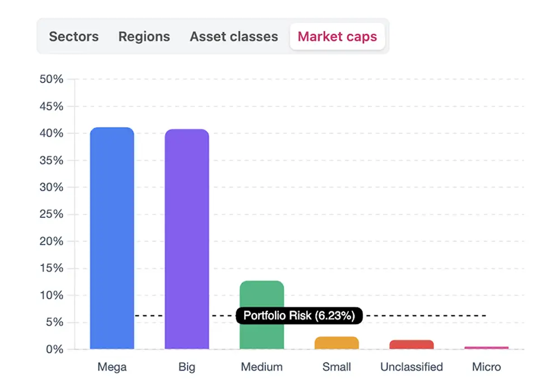Switch to the Sectors tab
The height and width of the screenshot is (392, 560).
(x=73, y=36)
